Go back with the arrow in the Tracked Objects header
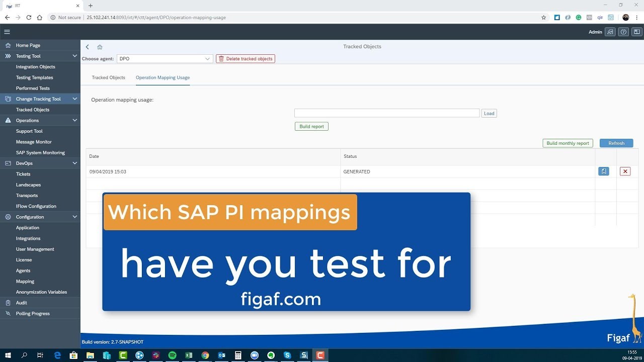The height and width of the screenshot is (362, 644). (87, 47)
